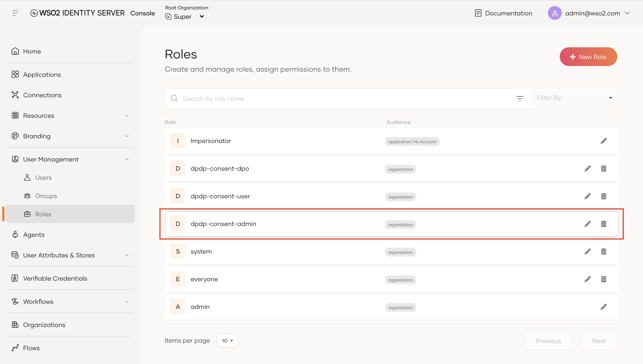Open Applications in sidebar
This screenshot has width=643, height=364.
[x=70, y=74]
